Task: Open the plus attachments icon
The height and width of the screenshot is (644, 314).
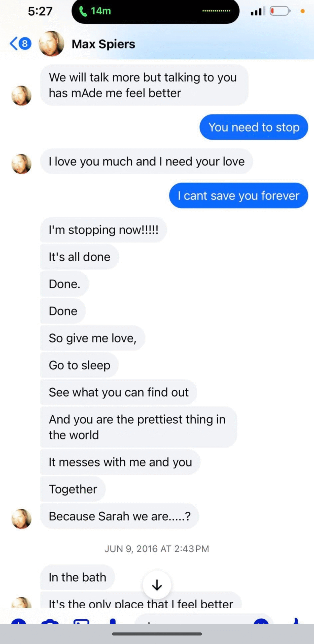Action: 18,621
